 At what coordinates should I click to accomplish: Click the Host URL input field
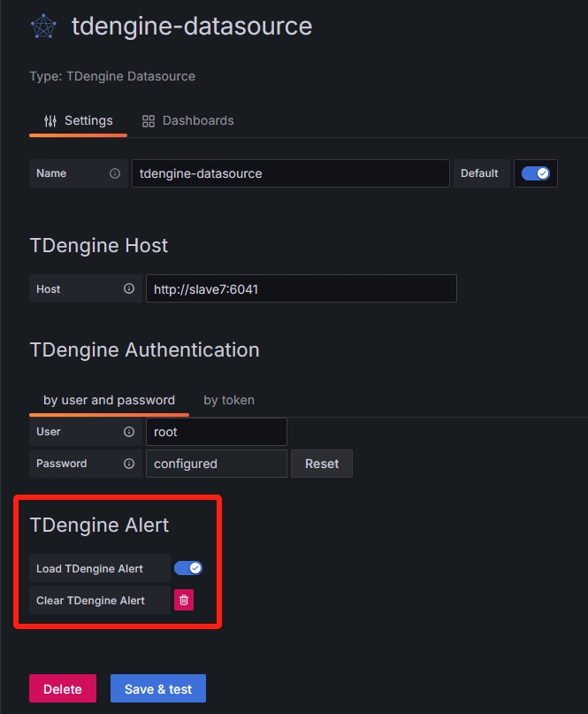pos(301,288)
